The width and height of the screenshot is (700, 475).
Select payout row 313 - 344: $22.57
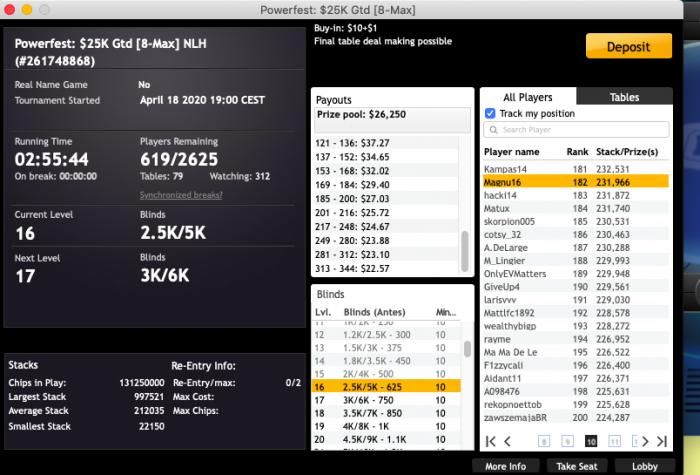(386, 268)
